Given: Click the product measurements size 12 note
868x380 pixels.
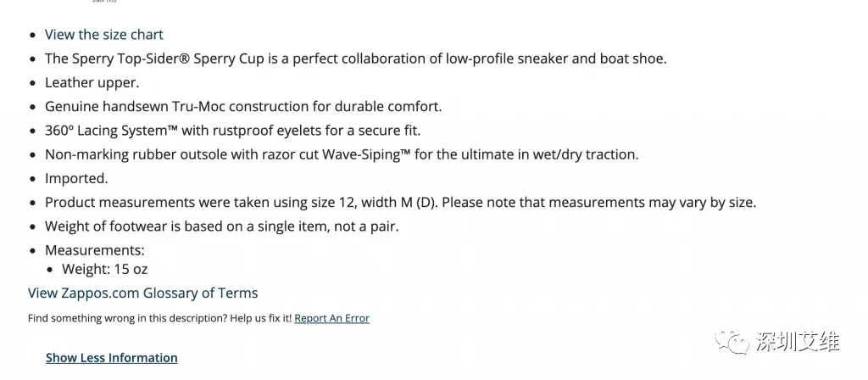Looking at the screenshot, I should (400, 203).
